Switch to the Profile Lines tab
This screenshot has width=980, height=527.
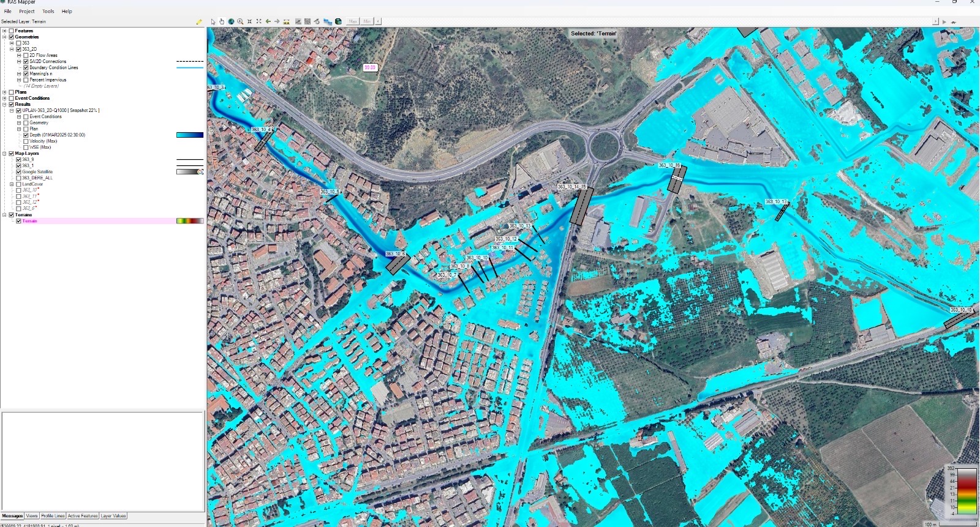coord(53,516)
